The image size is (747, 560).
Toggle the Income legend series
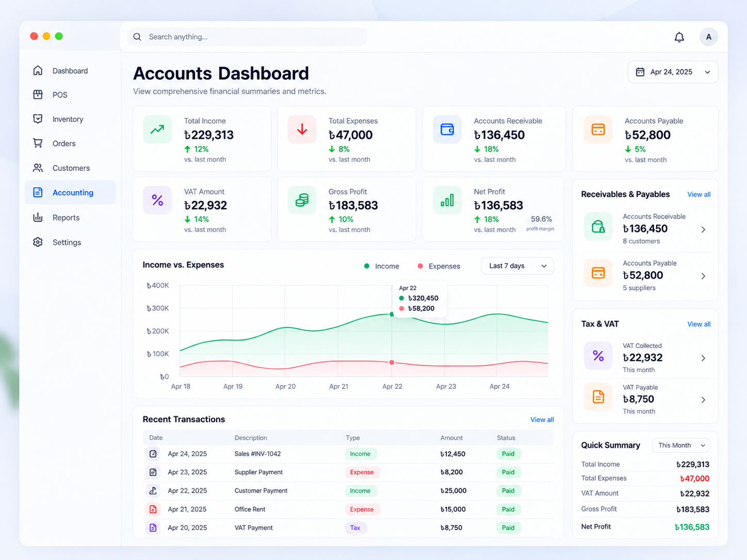[382, 266]
